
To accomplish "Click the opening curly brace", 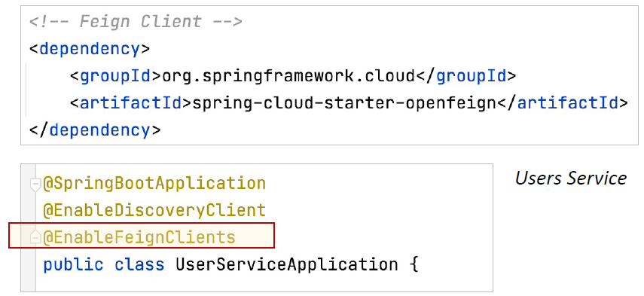I will pos(414,264).
